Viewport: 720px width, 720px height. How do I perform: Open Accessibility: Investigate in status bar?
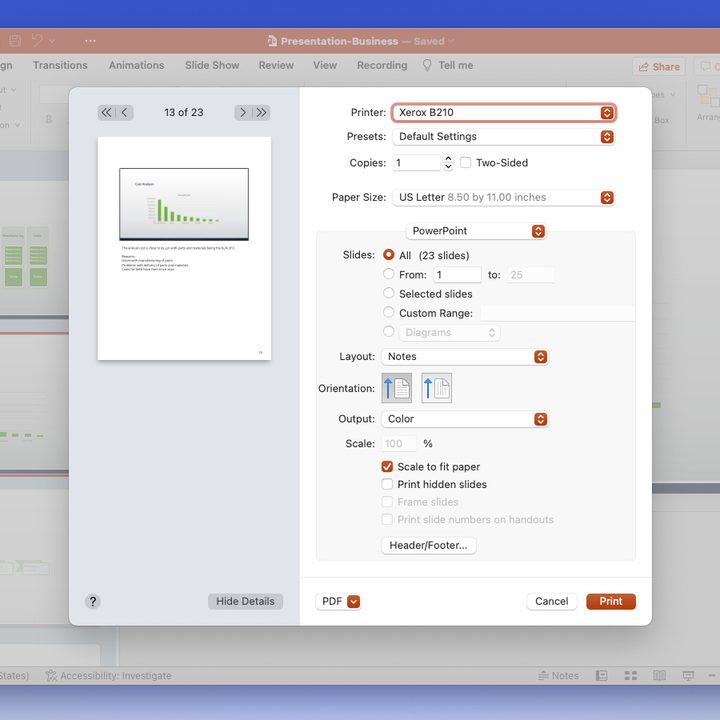pyautogui.click(x=109, y=675)
